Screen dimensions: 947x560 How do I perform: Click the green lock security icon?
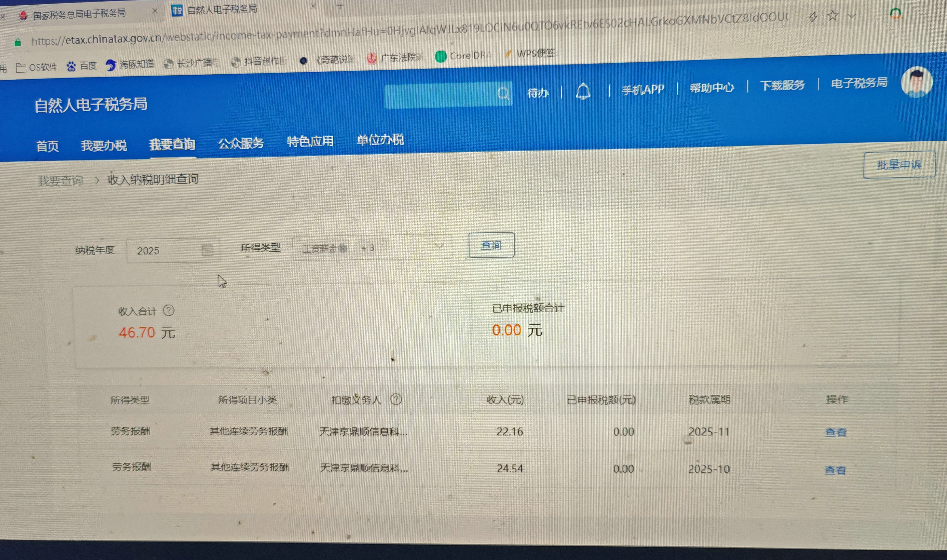[x=17, y=42]
